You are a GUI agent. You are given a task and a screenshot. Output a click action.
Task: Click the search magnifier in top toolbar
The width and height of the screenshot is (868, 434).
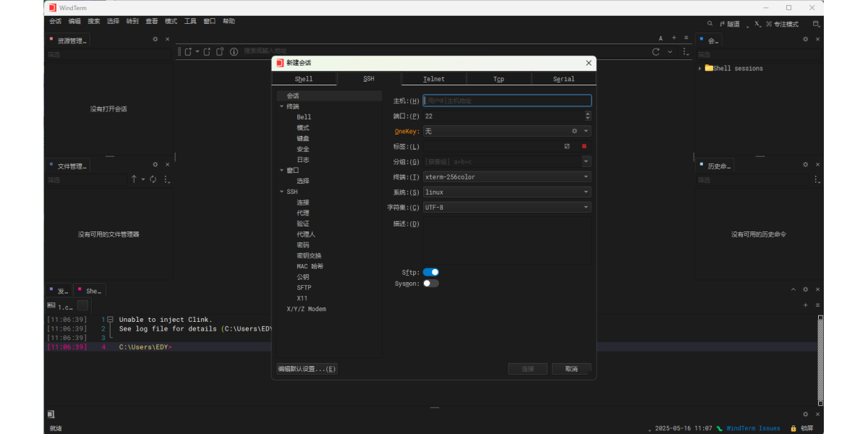(710, 24)
